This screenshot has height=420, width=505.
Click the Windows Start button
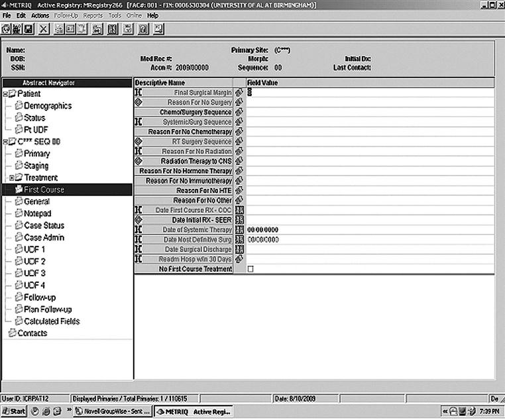14,411
